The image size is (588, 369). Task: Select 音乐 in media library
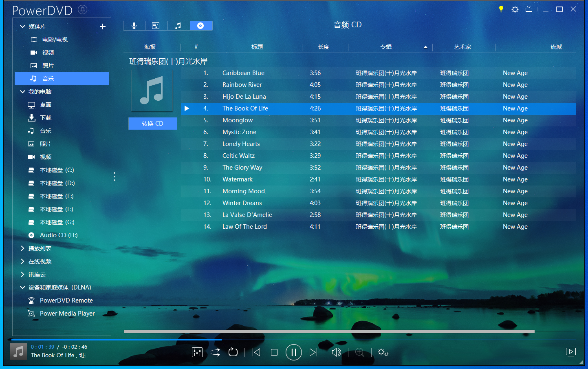tap(62, 79)
